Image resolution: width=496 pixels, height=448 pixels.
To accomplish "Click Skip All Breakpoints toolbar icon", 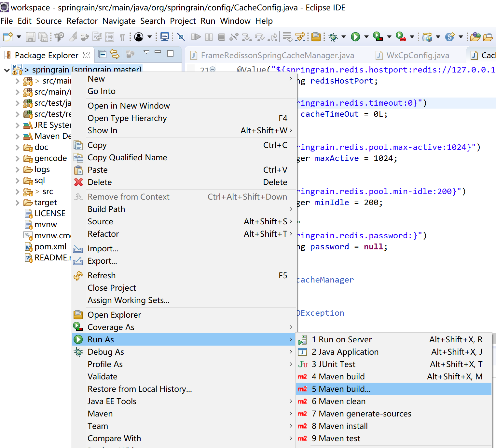I will pos(181,37).
